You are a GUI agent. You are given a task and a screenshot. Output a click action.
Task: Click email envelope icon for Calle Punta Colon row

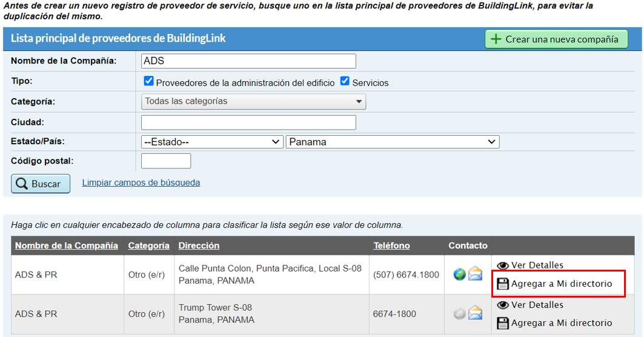click(x=475, y=273)
